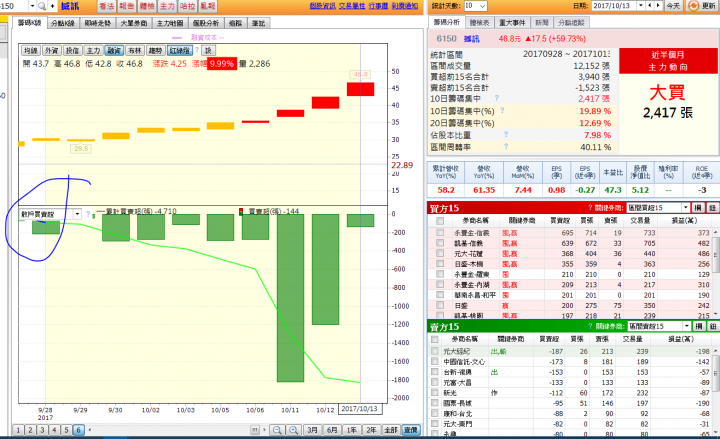Toggle the 趨勢 chart indicator
Viewport: 720px width, 439px height.
155,51
